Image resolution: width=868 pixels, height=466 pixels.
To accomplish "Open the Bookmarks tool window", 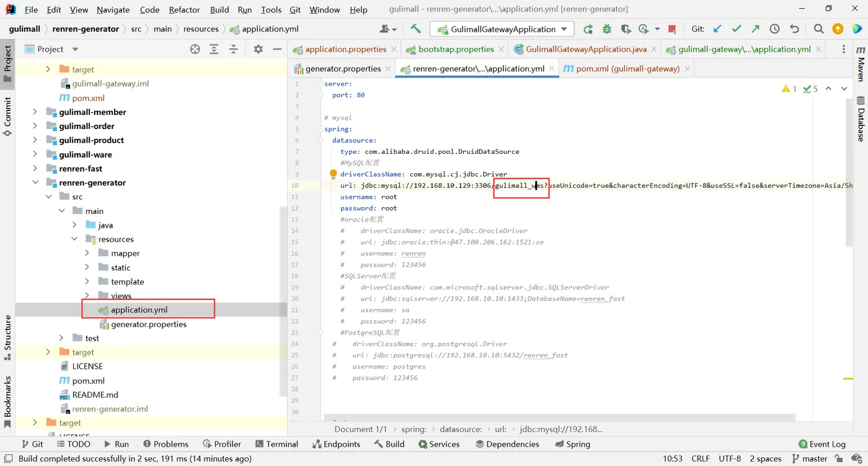I will pos(7,401).
